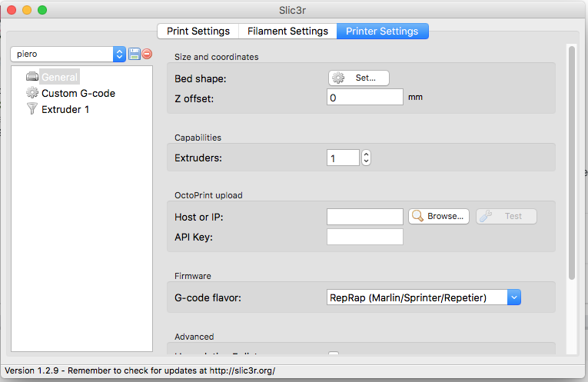
Task: Close the Slic3r window
Action: click(12, 10)
